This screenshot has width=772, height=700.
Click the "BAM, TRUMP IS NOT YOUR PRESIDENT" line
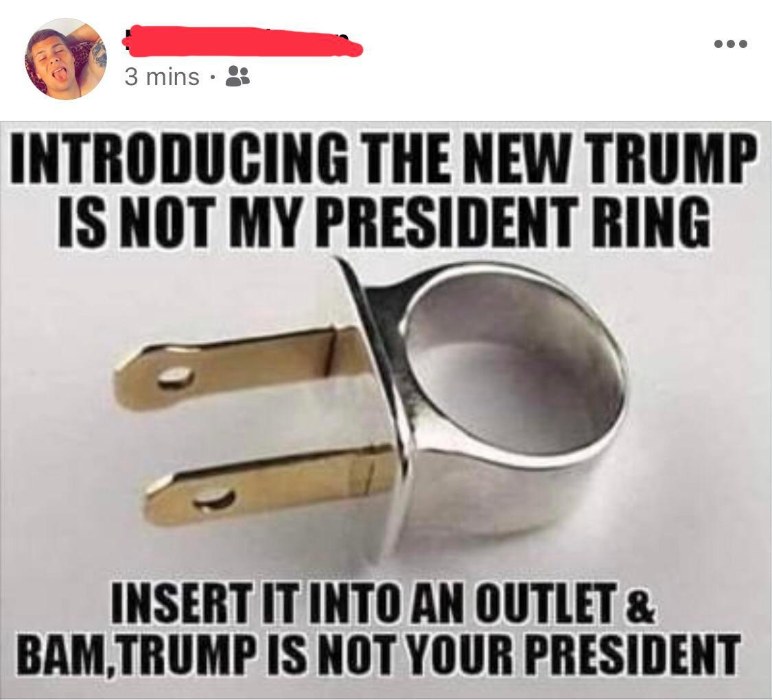[x=378, y=654]
